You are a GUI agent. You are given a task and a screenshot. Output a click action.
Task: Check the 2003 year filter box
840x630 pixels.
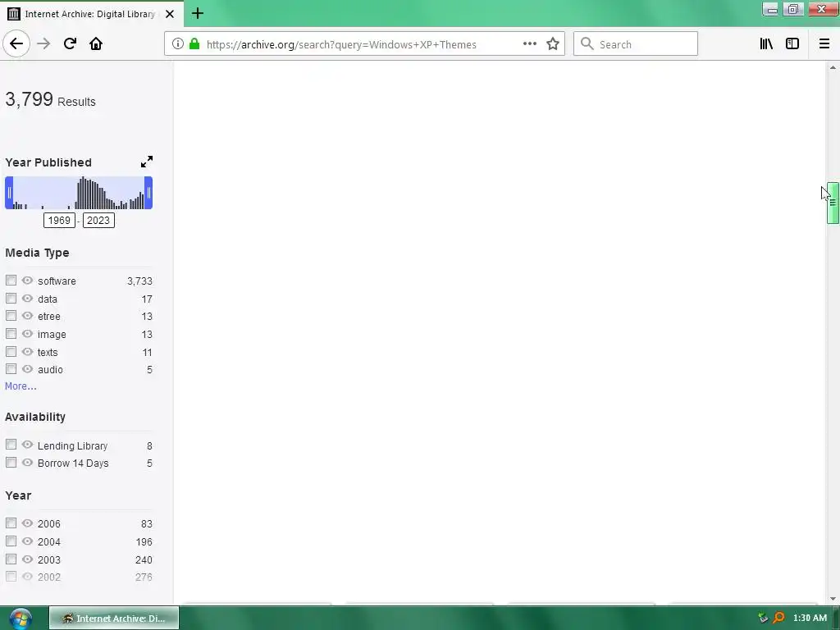11,559
